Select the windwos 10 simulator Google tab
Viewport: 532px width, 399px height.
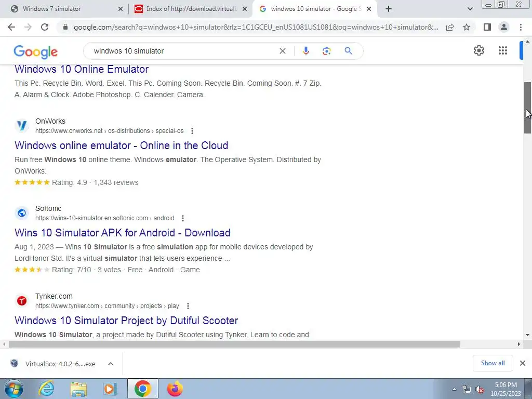click(x=314, y=9)
